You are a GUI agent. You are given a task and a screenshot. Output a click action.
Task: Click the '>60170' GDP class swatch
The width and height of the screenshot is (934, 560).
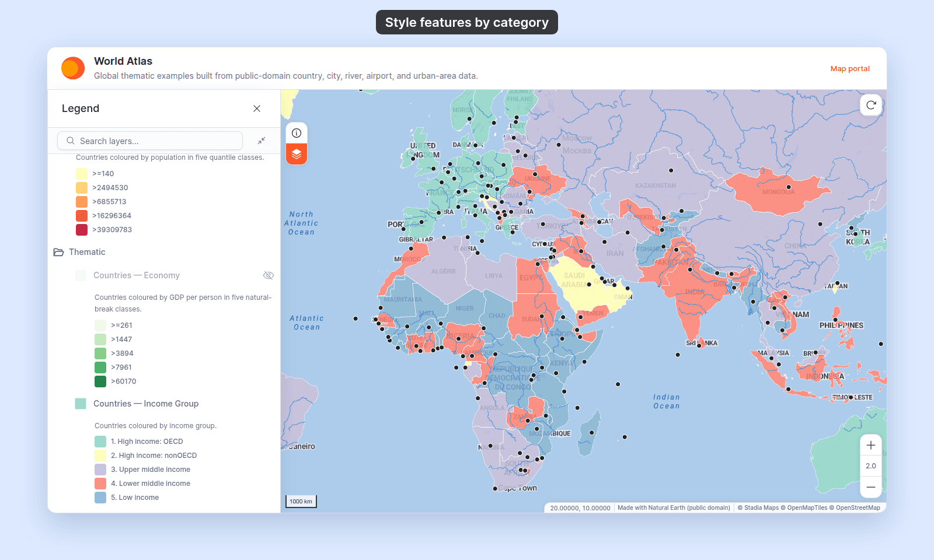pyautogui.click(x=100, y=381)
